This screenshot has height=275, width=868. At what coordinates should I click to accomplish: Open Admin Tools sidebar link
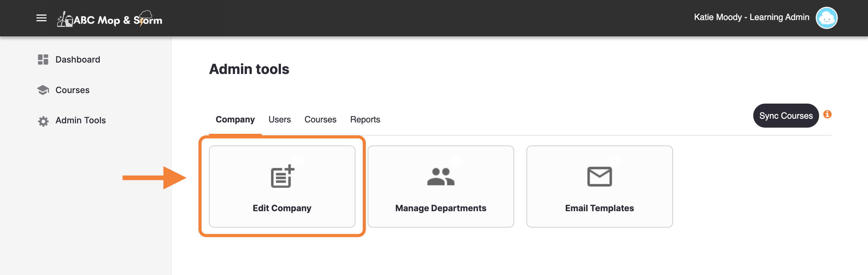pos(81,121)
